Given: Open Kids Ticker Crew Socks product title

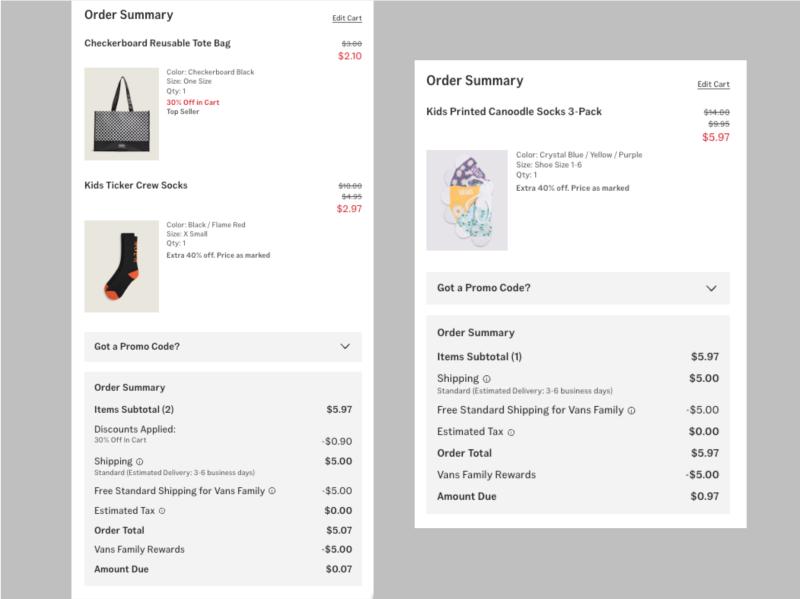Looking at the screenshot, I should [136, 185].
